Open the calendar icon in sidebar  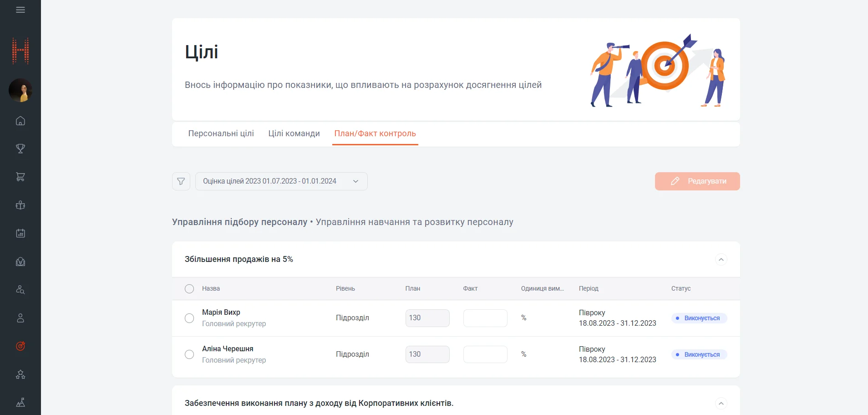click(20, 233)
